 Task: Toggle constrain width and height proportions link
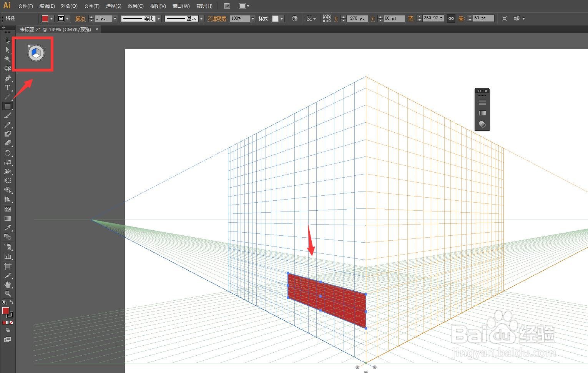coord(451,18)
